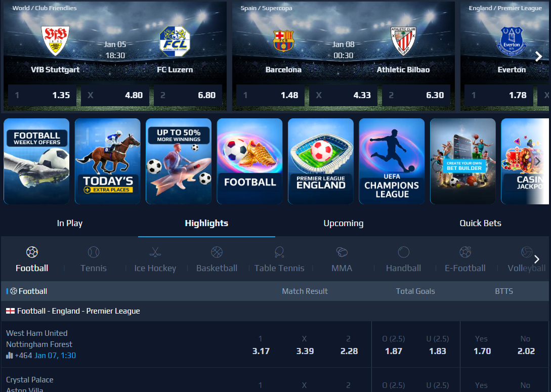Screen dimensions: 551x392
Task: Bet on VfB Stuttgart win at 1.35
Action: (42, 95)
